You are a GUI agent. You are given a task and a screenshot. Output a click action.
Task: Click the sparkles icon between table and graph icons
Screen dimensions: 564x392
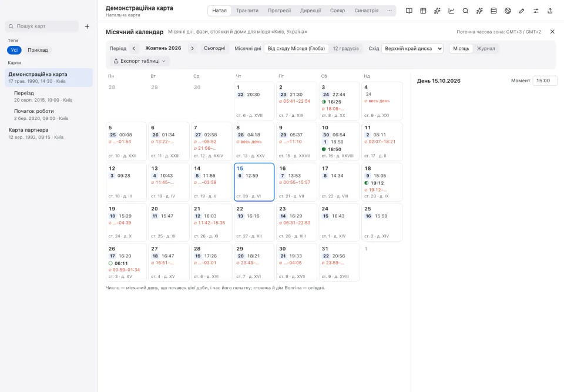point(437,11)
